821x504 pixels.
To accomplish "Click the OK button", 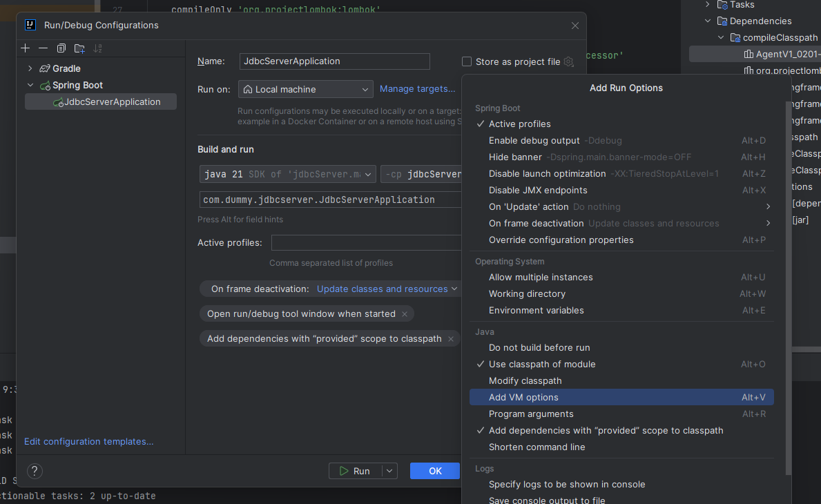I will pyautogui.click(x=434, y=471).
